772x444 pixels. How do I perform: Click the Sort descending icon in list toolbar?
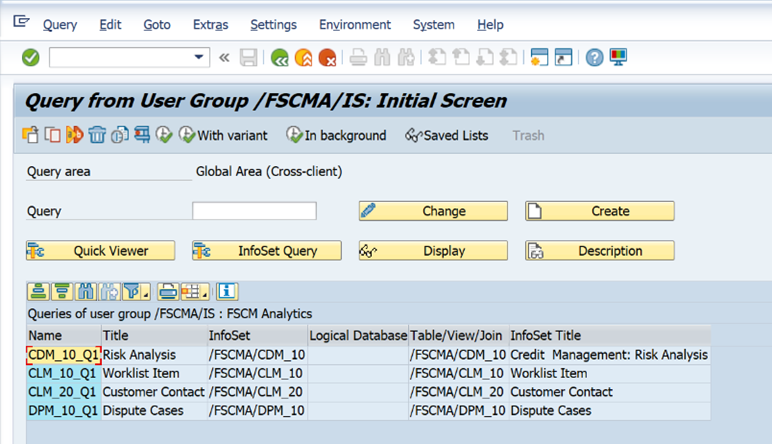(62, 292)
